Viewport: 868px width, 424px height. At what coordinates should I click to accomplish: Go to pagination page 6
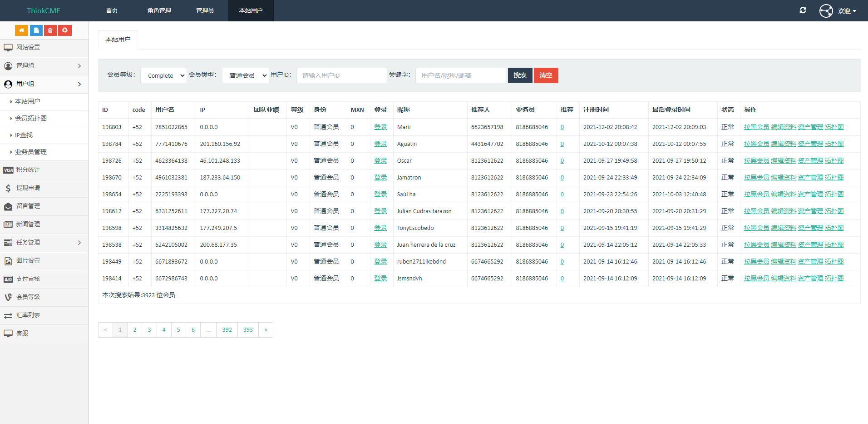click(x=193, y=330)
